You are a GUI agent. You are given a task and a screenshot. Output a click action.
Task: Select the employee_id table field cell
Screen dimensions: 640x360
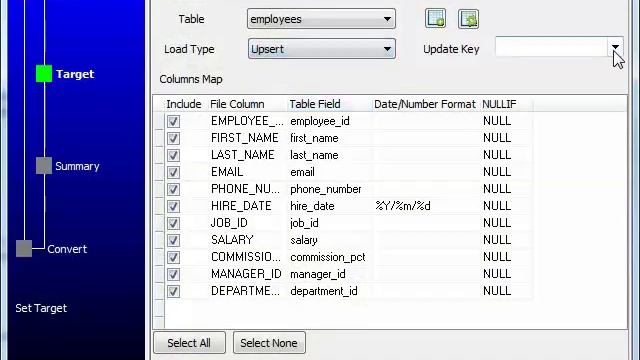(x=330, y=121)
